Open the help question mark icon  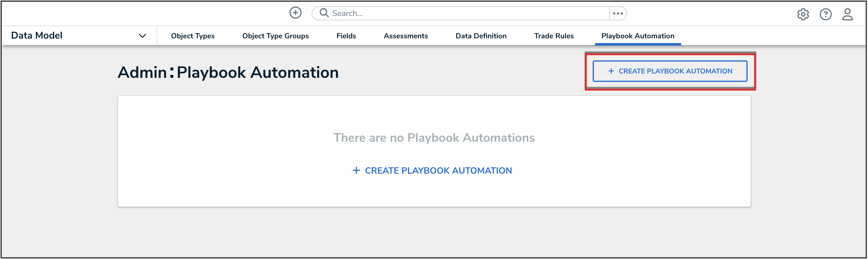coord(825,15)
